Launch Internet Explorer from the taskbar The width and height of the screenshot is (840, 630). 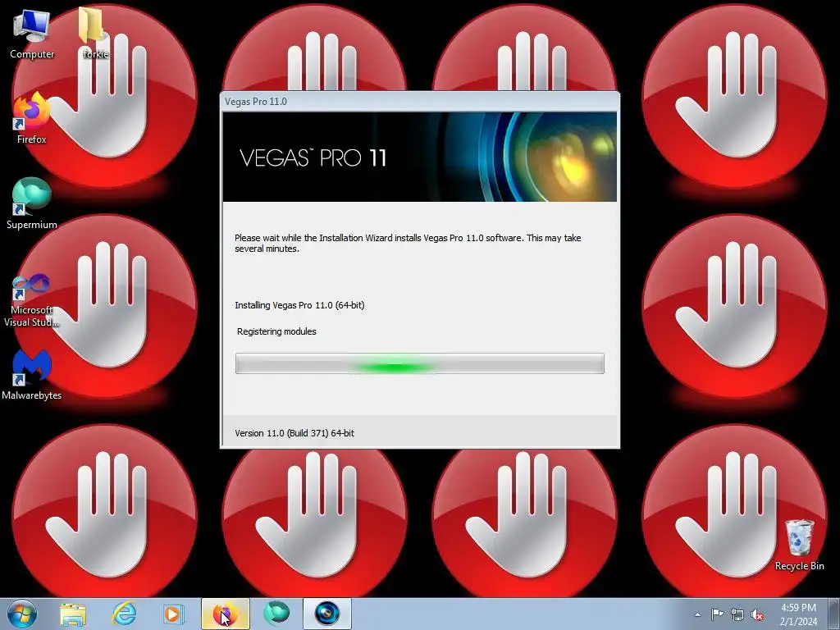[x=124, y=614]
